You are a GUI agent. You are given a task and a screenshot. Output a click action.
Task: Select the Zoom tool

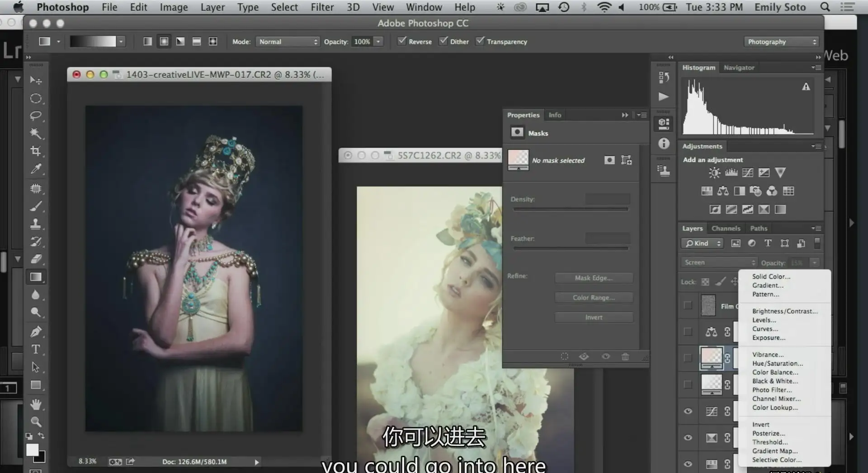[36, 422]
